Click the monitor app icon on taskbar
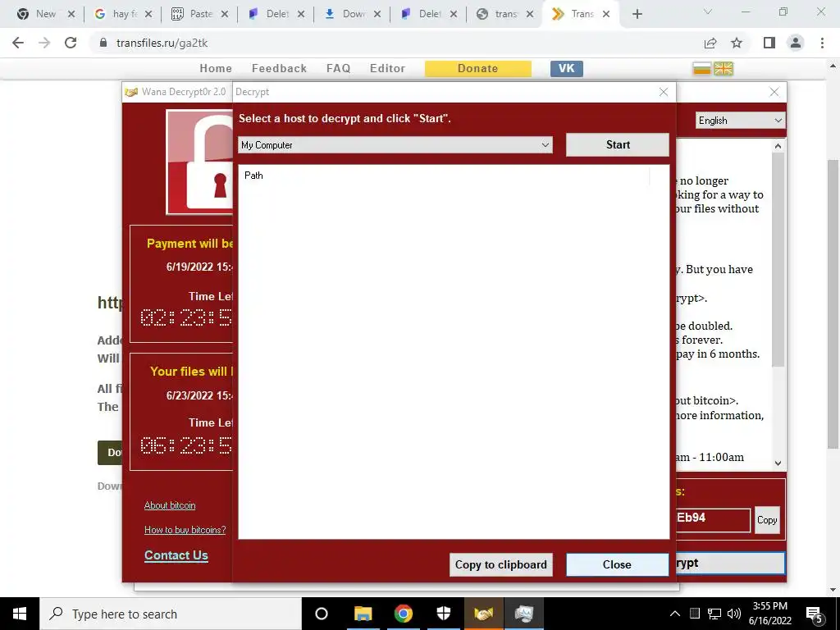 coord(524,614)
